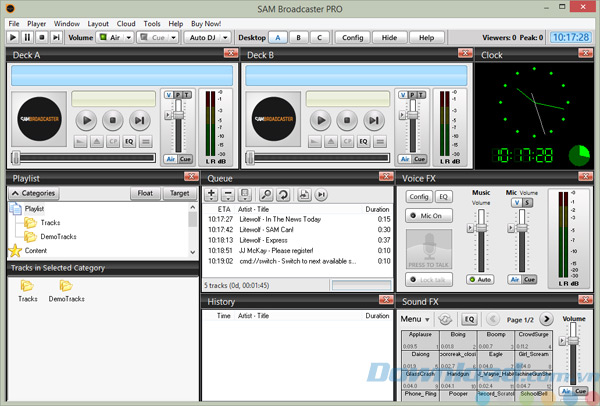Add a track with Queue plus icon
Image resolution: width=600 pixels, height=406 pixels.
pyautogui.click(x=211, y=195)
